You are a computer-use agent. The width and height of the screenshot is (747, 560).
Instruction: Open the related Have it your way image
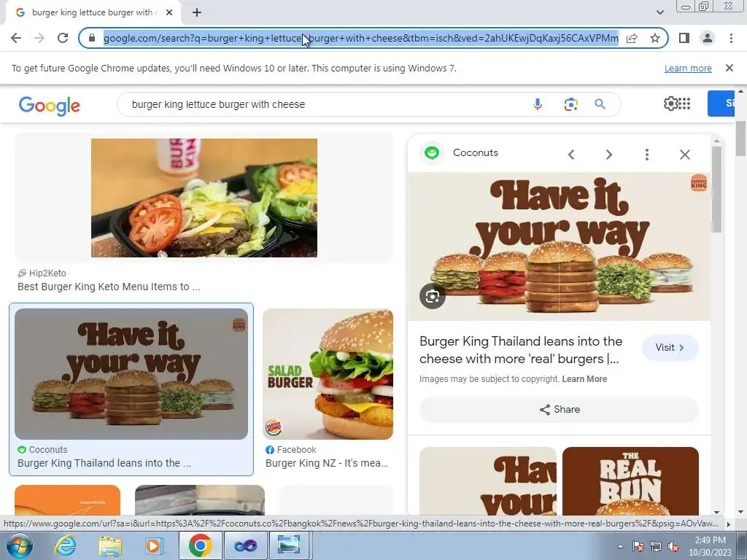pyautogui.click(x=488, y=481)
